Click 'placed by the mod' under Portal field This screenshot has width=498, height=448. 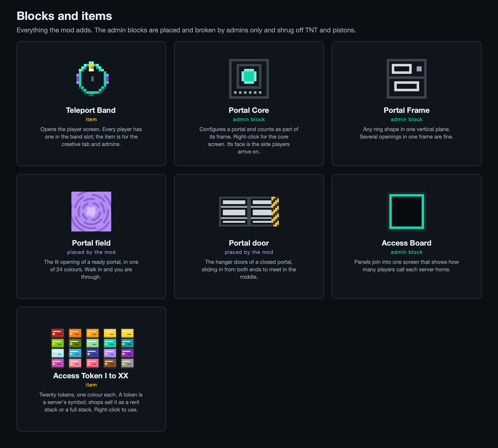[x=91, y=252]
